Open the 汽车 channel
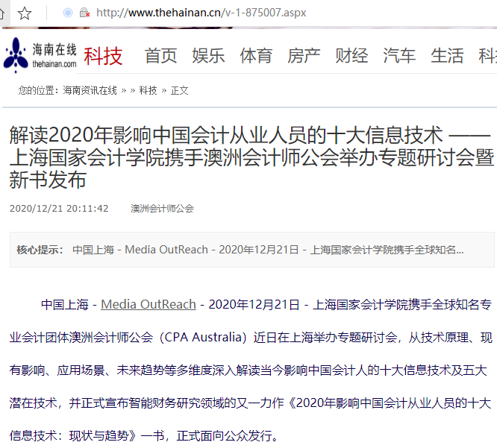497x448 pixels. [399, 56]
